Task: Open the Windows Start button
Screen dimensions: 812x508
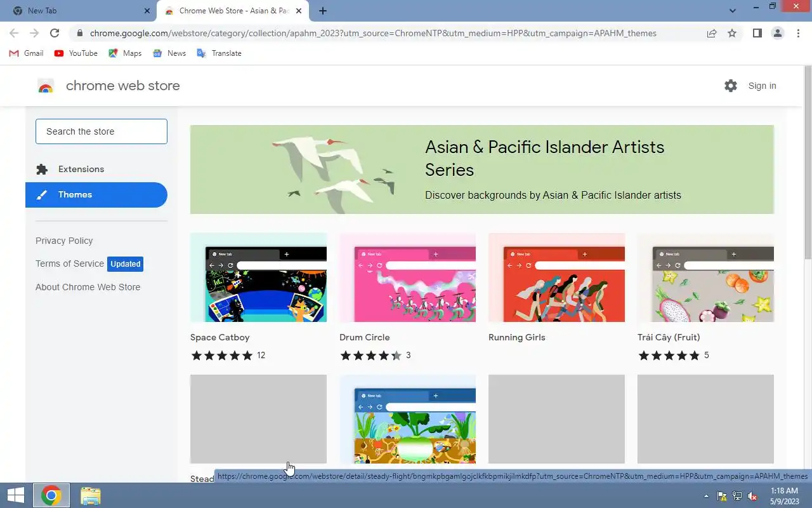Action: 15,495
